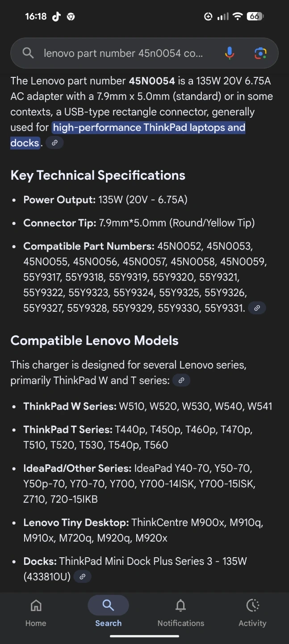Viewport: 289px width, 644px height.
Task: Open Google Lens camera search
Action: [260, 53]
